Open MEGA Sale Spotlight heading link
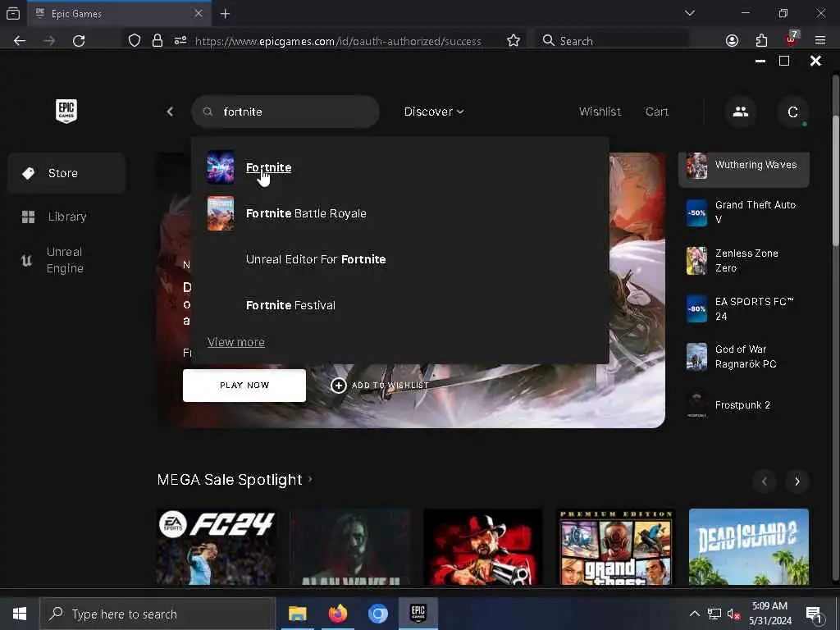 [235, 479]
